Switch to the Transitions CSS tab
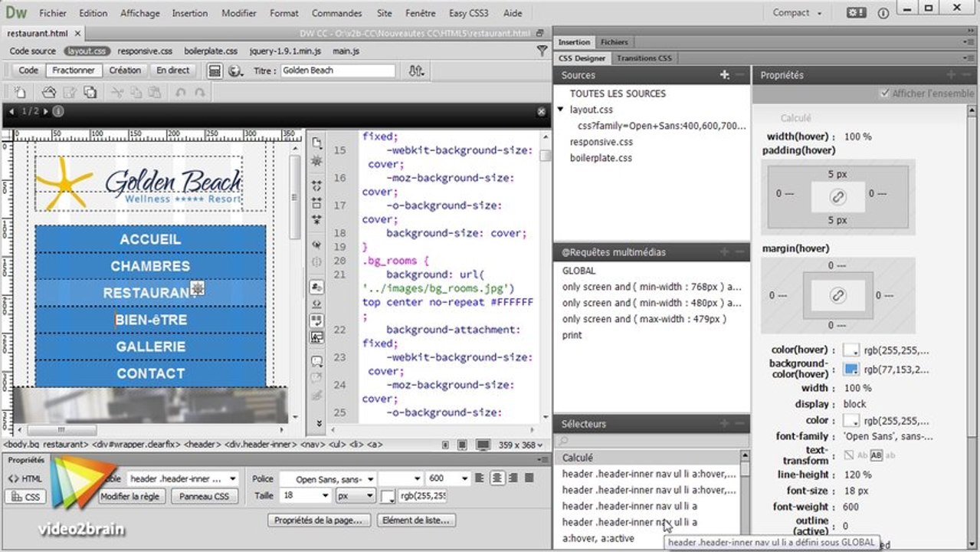The image size is (980, 552). tap(644, 58)
